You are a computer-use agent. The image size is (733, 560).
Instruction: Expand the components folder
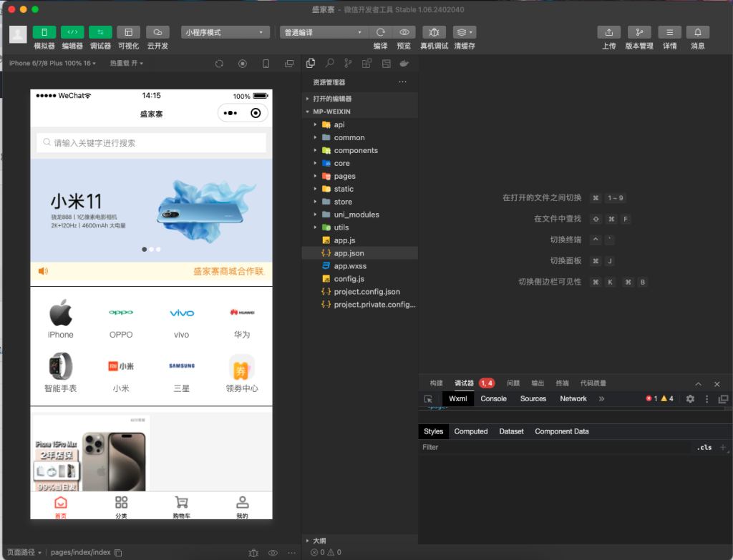pyautogui.click(x=360, y=150)
